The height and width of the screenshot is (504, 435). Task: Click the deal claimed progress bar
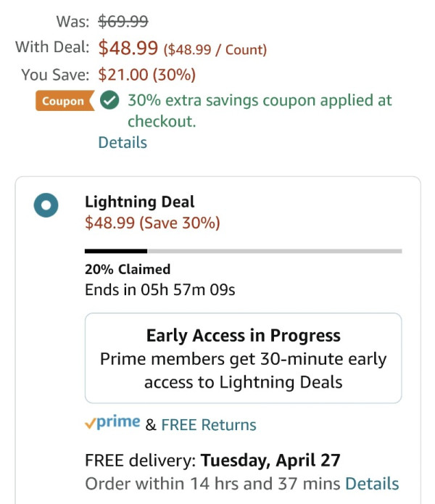(x=243, y=251)
